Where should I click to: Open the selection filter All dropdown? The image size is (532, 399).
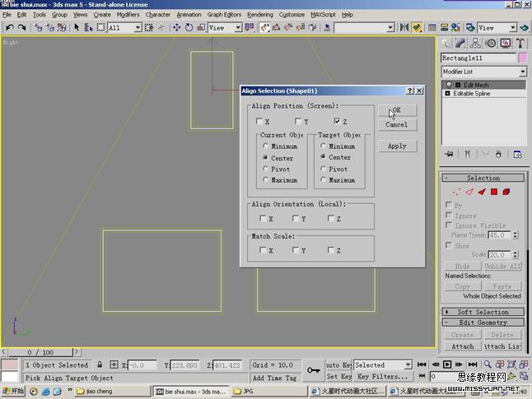[x=138, y=27]
